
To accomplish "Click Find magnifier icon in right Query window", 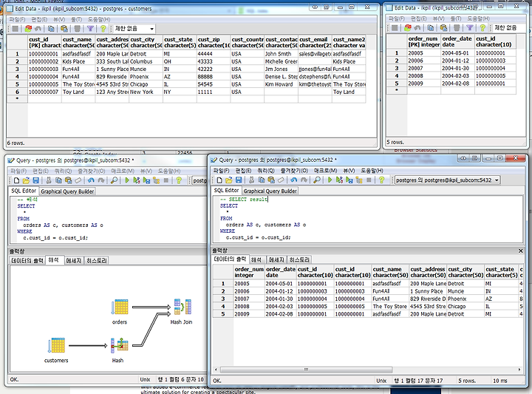I will tap(316, 180).
